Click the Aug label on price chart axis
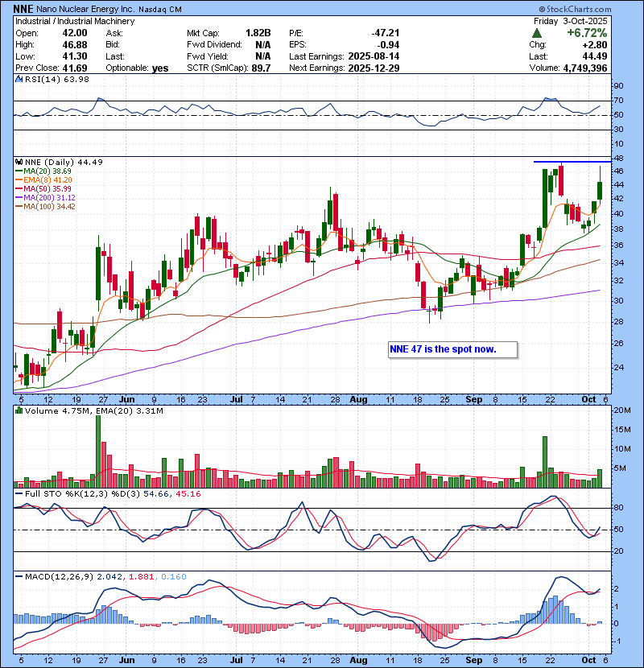 click(358, 399)
